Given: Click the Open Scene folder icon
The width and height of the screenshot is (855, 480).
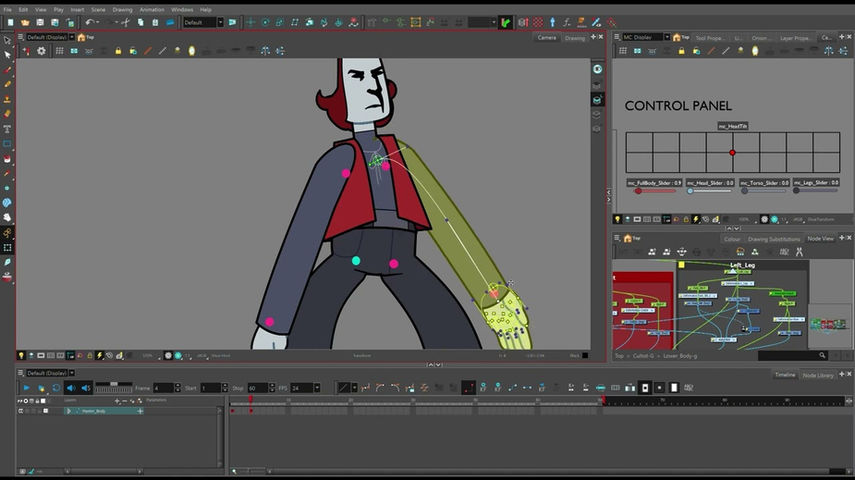Looking at the screenshot, I should 25,22.
